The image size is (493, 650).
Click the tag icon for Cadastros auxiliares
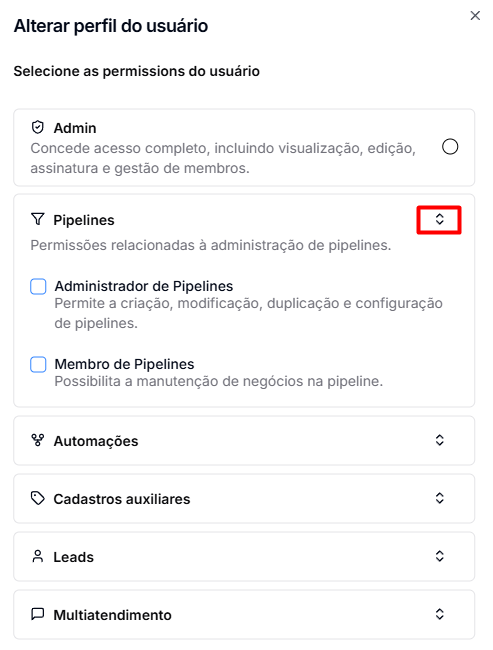pyautogui.click(x=38, y=498)
